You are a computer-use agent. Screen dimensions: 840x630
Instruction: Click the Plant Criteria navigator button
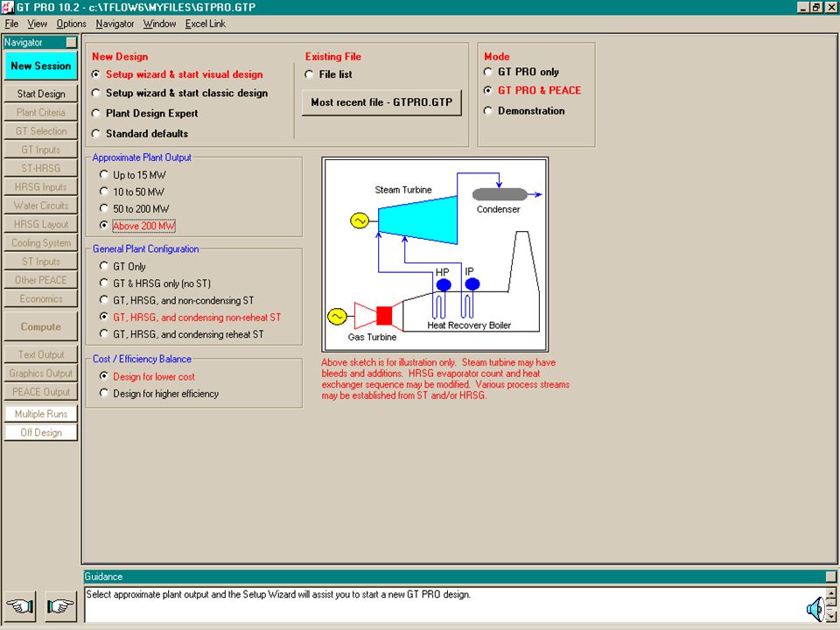tap(41, 113)
